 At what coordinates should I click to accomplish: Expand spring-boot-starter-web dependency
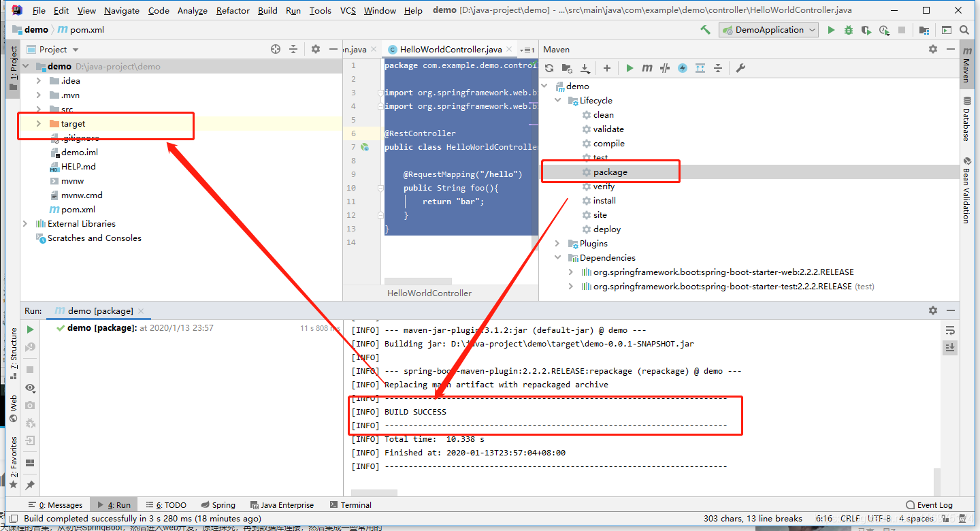point(570,272)
